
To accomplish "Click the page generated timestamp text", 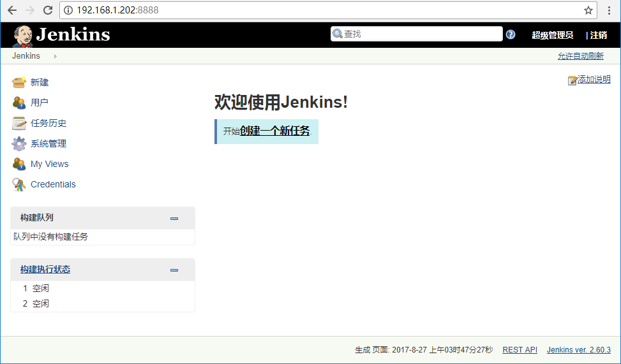I will 424,350.
